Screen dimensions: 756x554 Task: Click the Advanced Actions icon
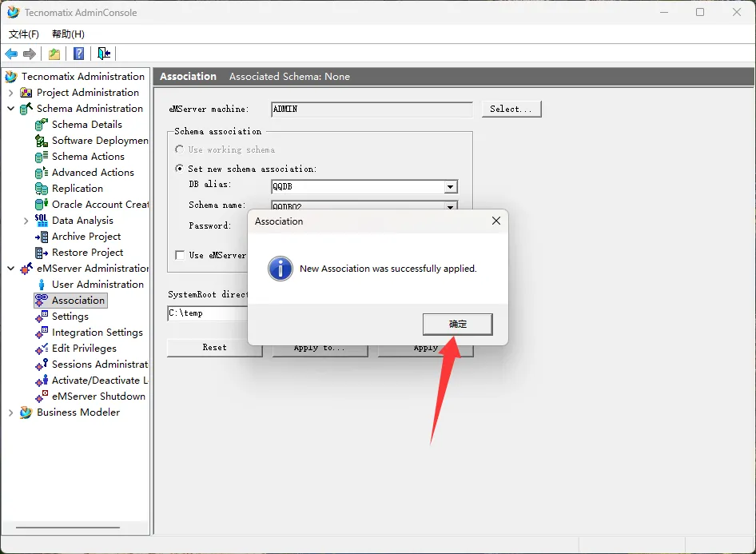point(42,173)
